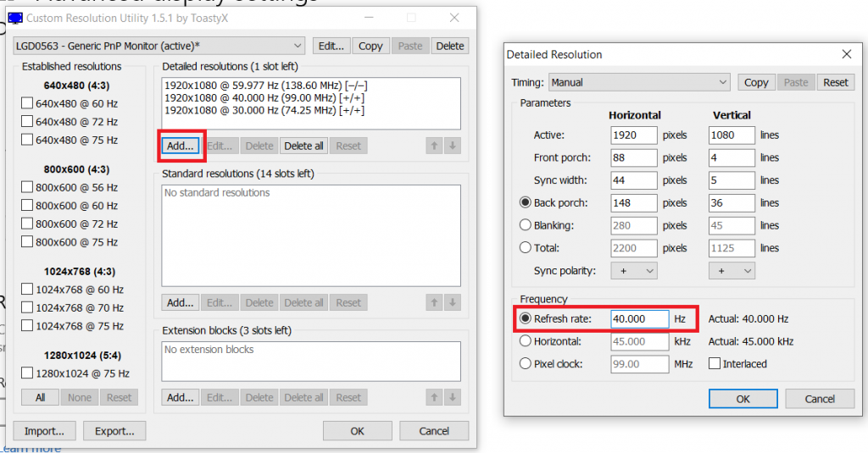
Task: Expand the Timing dropdown set to Manual
Action: (638, 82)
